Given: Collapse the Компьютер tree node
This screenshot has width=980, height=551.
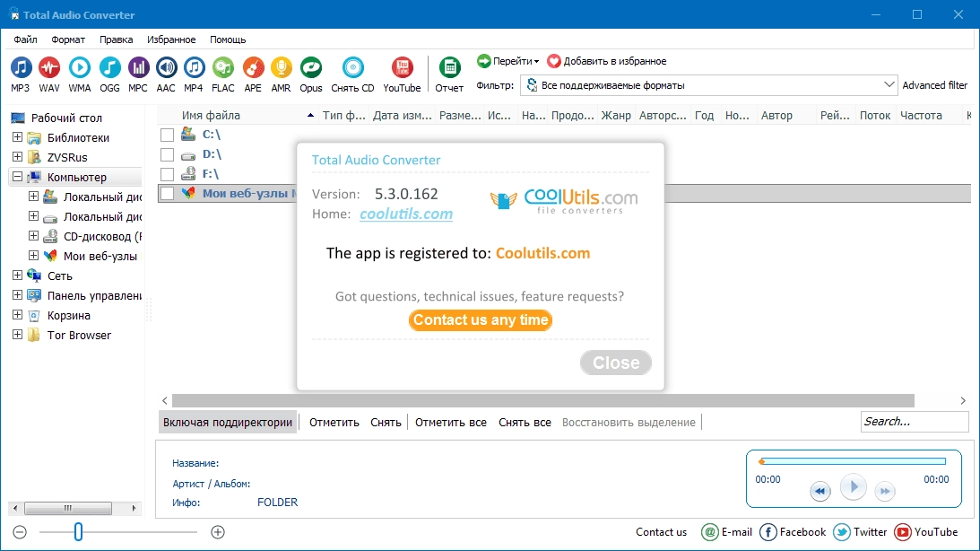Looking at the screenshot, I should click(18, 177).
